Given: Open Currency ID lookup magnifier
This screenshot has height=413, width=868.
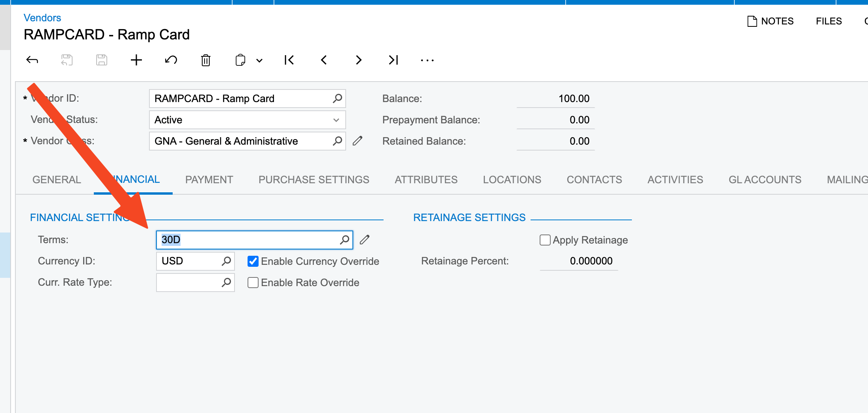Looking at the screenshot, I should pos(226,261).
